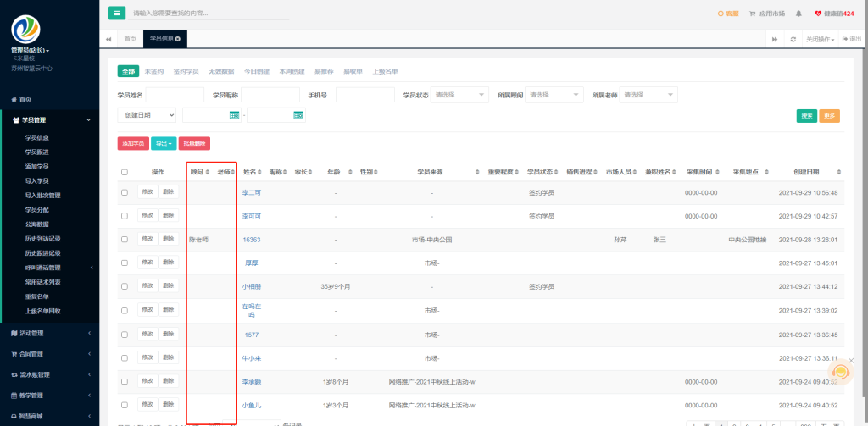Click the green 搜索 button
This screenshot has height=426, width=868.
click(807, 116)
